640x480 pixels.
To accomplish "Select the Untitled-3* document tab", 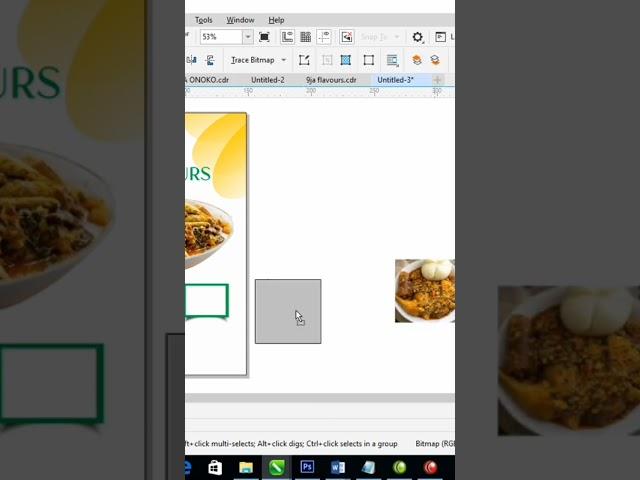I will click(x=396, y=80).
